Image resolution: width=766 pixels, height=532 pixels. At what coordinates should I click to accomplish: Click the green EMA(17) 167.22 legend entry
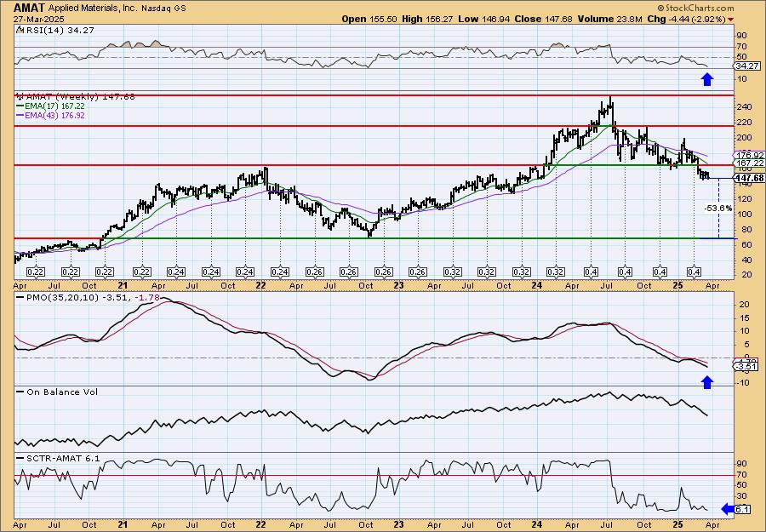pyautogui.click(x=51, y=106)
